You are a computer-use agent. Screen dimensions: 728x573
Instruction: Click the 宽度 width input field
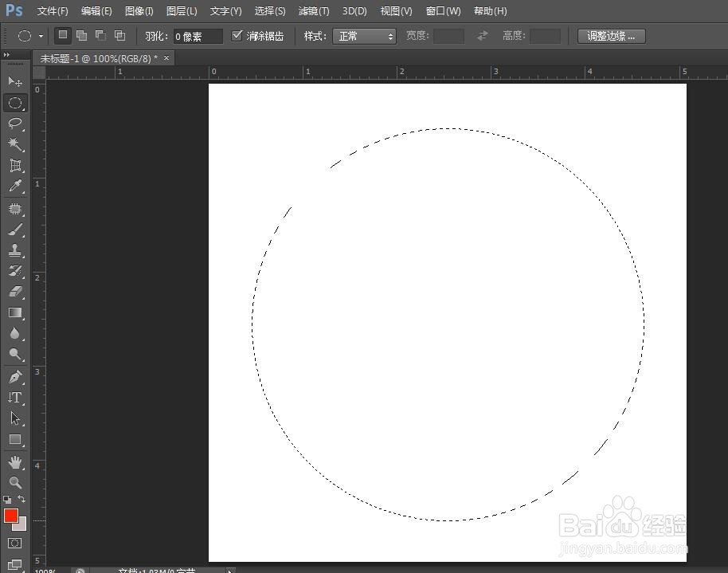point(448,36)
